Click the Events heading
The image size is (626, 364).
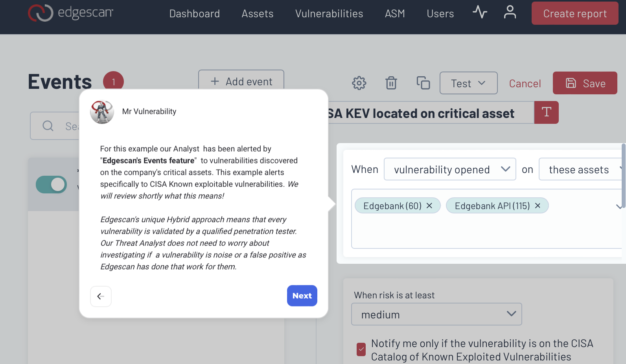pyautogui.click(x=60, y=82)
